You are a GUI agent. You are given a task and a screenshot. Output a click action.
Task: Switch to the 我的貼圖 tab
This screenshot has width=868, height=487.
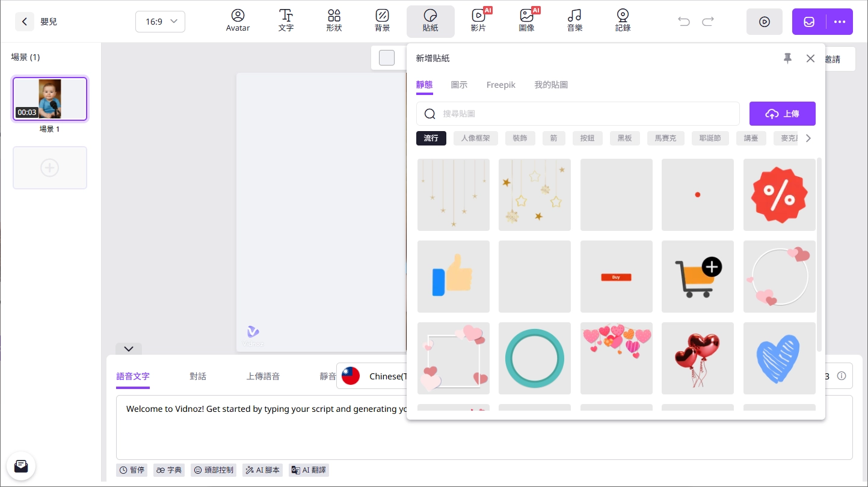(x=551, y=85)
